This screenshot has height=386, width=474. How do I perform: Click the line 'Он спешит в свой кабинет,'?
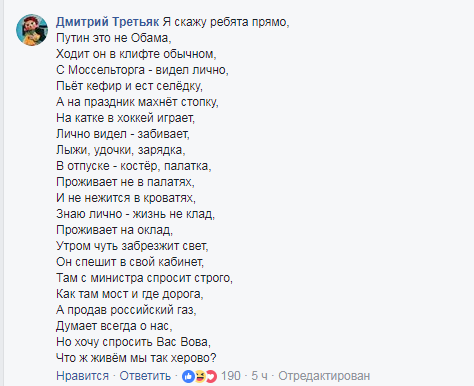click(130, 262)
